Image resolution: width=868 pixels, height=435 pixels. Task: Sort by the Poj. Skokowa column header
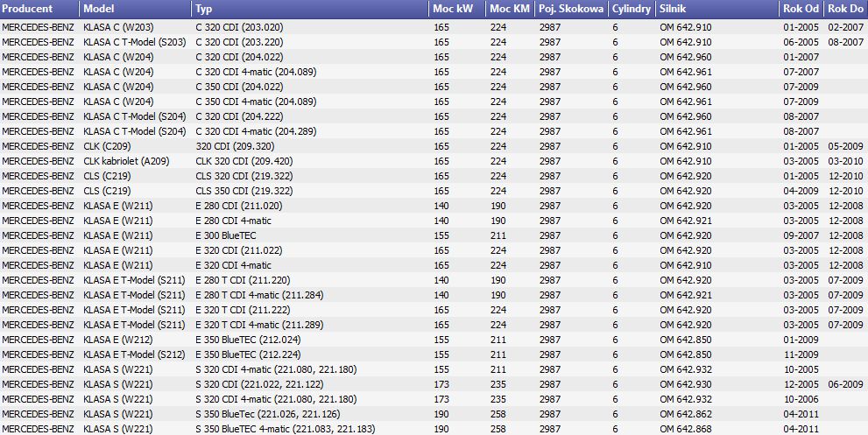click(571, 9)
